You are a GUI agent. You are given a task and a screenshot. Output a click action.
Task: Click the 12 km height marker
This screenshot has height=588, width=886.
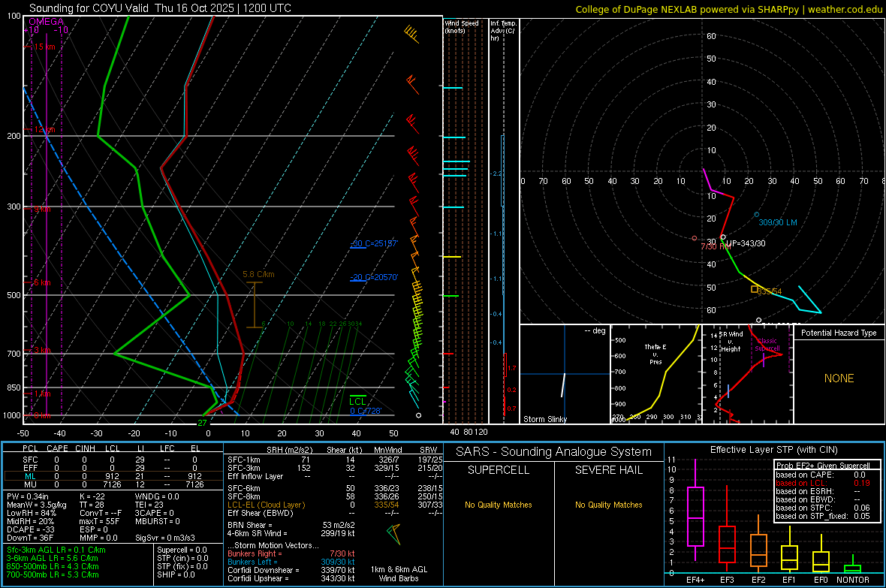pos(44,129)
